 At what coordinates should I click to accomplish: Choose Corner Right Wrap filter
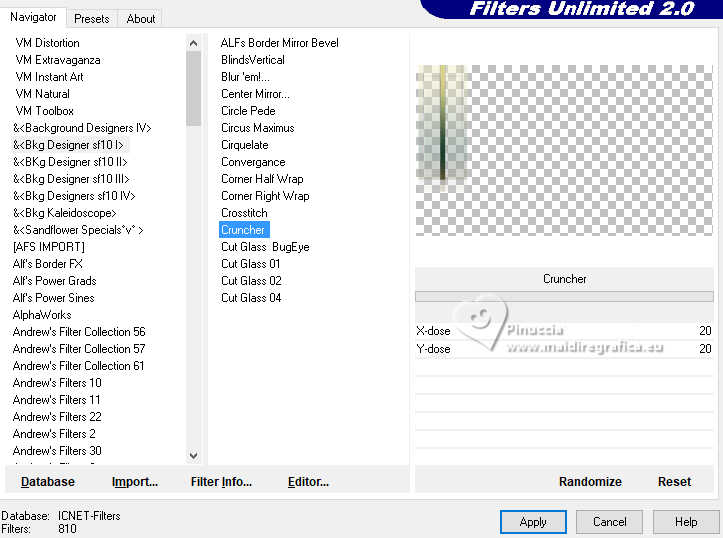[x=265, y=196]
